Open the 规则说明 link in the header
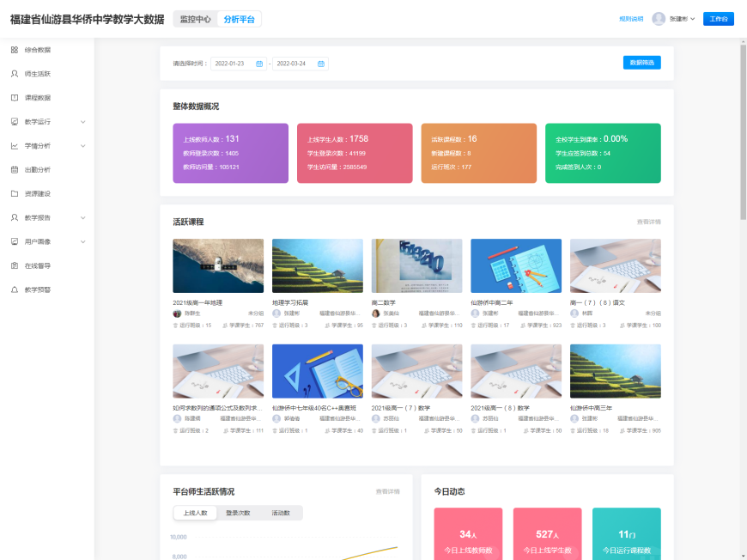The height and width of the screenshot is (560, 747). tap(630, 19)
